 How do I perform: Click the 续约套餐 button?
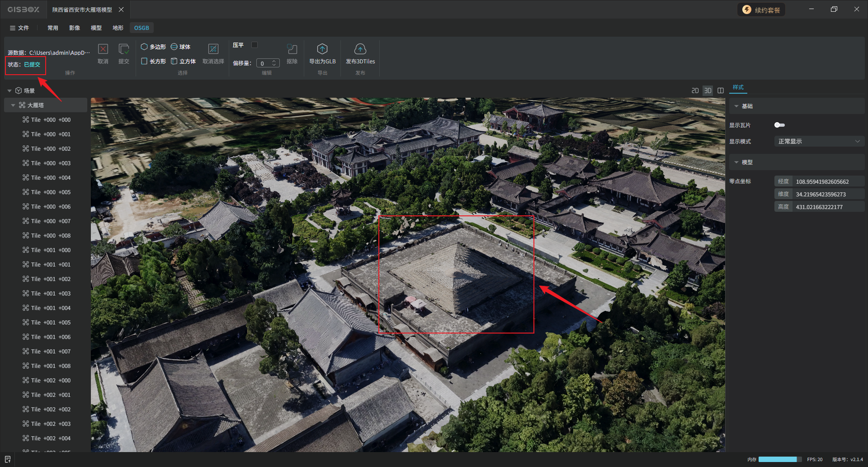(761, 10)
